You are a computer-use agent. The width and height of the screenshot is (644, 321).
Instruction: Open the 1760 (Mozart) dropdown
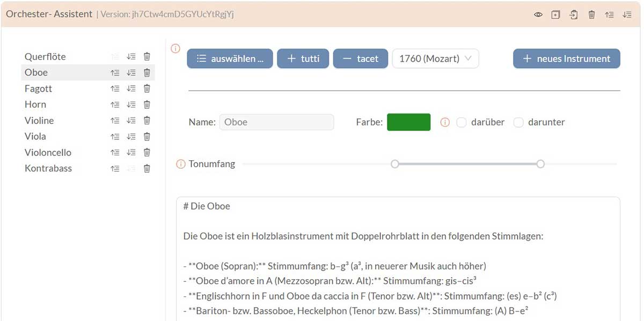click(x=435, y=59)
